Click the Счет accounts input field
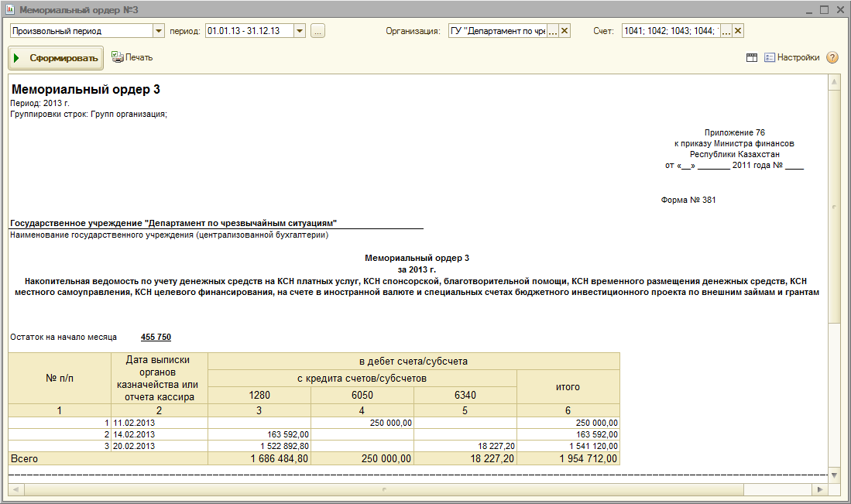 point(670,31)
